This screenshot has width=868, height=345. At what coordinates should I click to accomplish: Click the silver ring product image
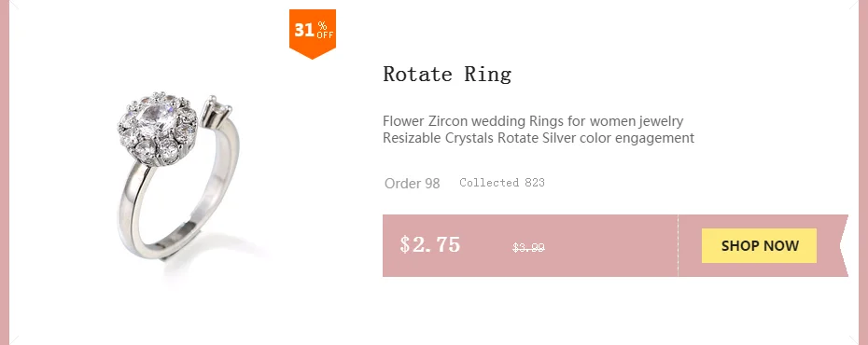180,177
